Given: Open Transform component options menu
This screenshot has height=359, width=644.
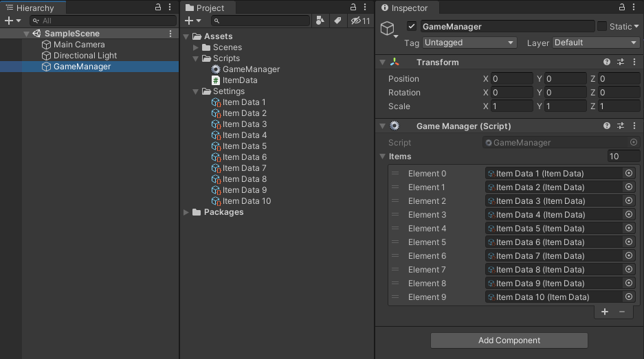Looking at the screenshot, I should [634, 62].
